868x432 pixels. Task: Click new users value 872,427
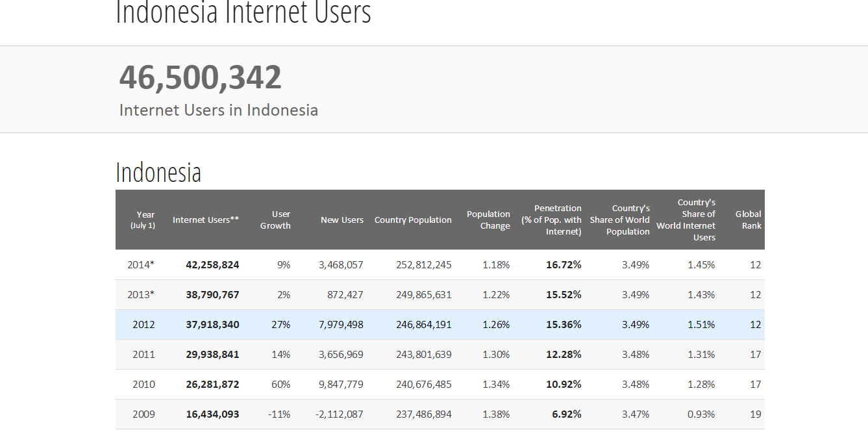pos(345,294)
